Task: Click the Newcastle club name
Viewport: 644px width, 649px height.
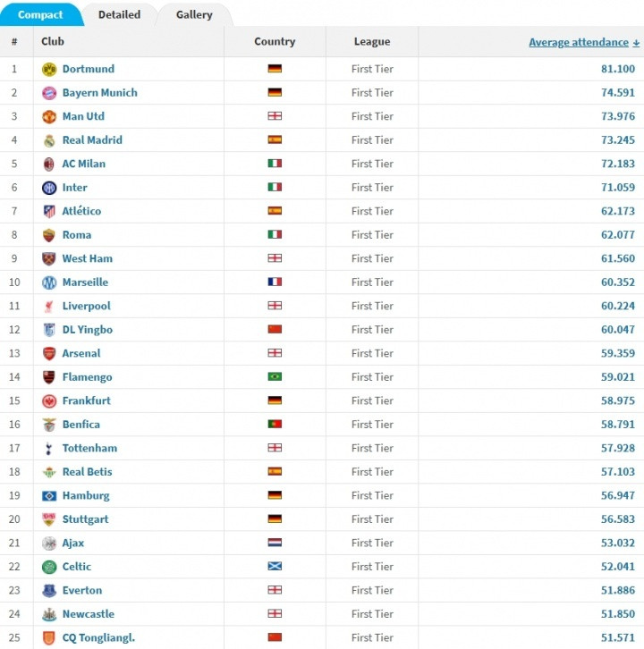Action: [x=88, y=614]
